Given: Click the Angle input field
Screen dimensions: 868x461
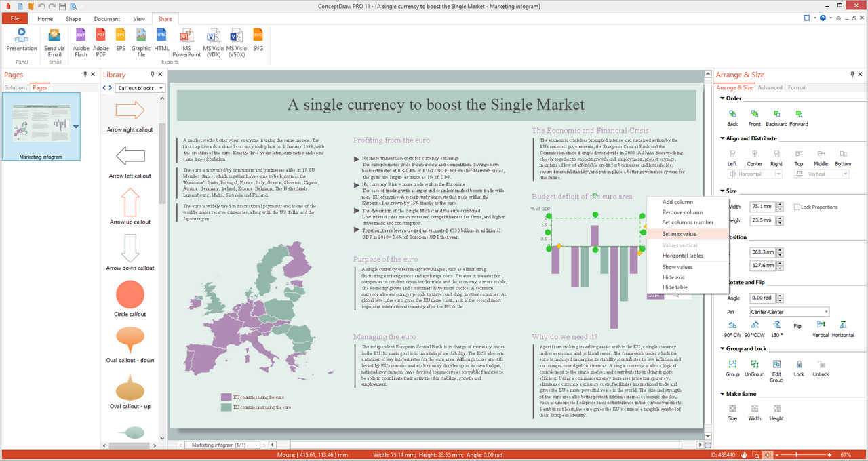Looking at the screenshot, I should pos(762,298).
